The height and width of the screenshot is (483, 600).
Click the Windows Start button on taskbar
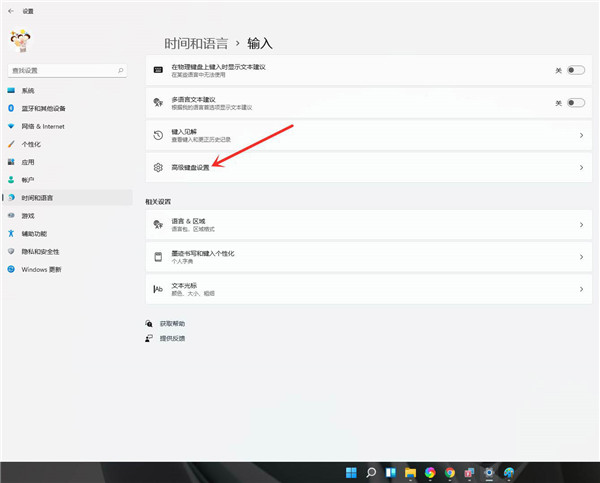pos(351,472)
